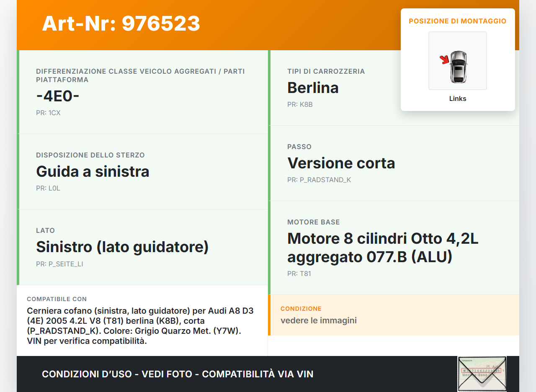Select the -4E0- platform value
The width and height of the screenshot is (536, 392).
[x=58, y=96]
